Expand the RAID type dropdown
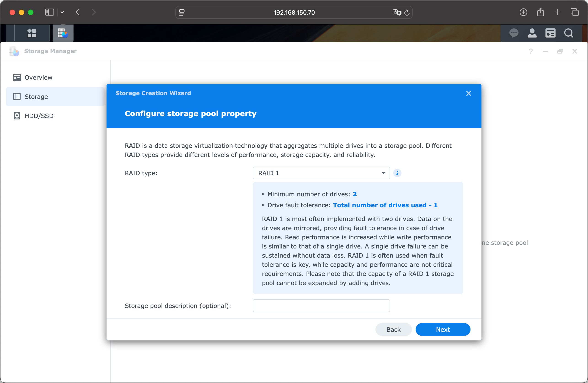The image size is (588, 383). (321, 173)
